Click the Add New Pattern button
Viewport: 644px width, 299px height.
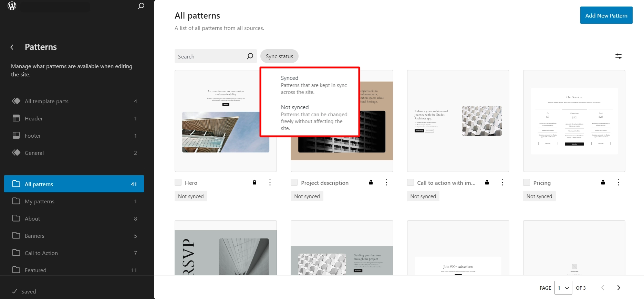click(606, 15)
